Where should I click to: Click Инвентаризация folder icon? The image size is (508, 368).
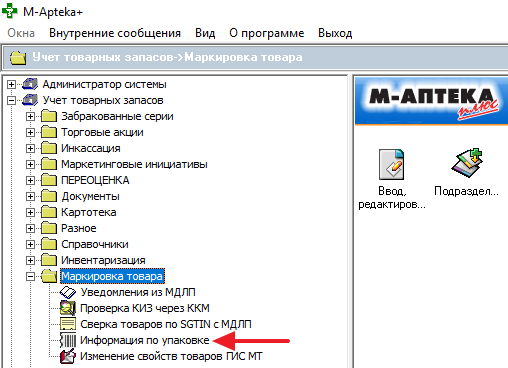[49, 260]
